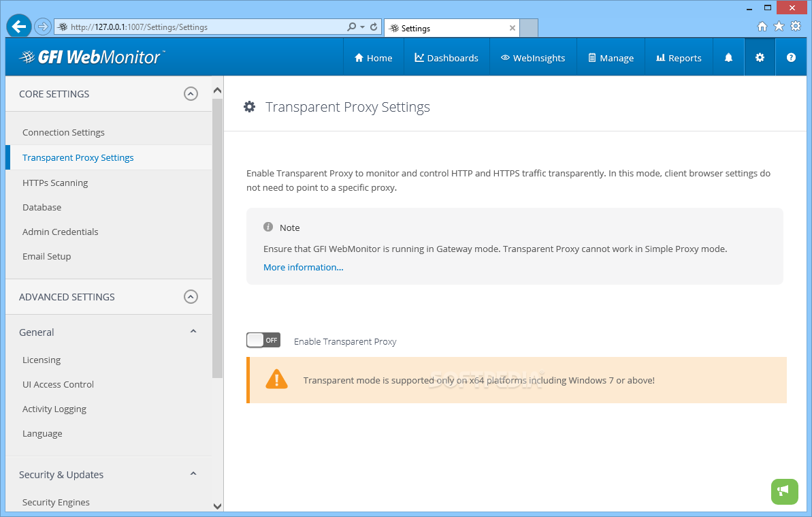Click the address bar search magnifier icon
Screen dimensions: 812x517
(x=352, y=27)
